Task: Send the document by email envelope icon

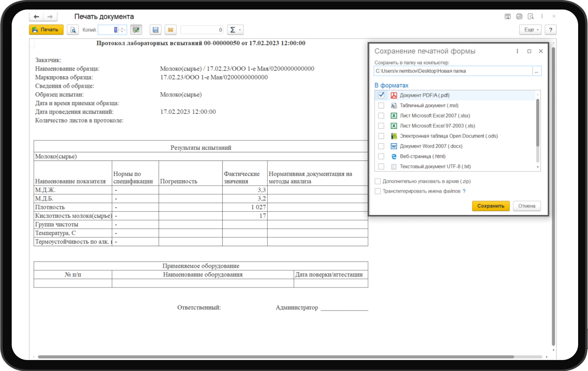Action: (x=171, y=30)
